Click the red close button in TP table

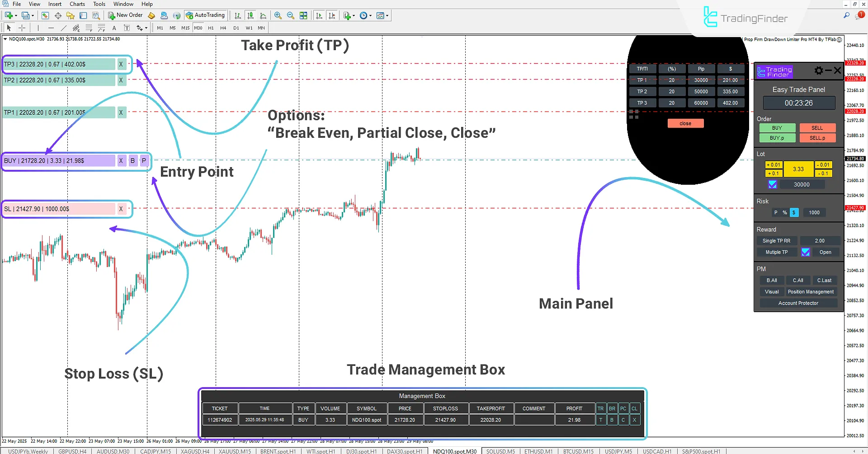[x=685, y=123]
